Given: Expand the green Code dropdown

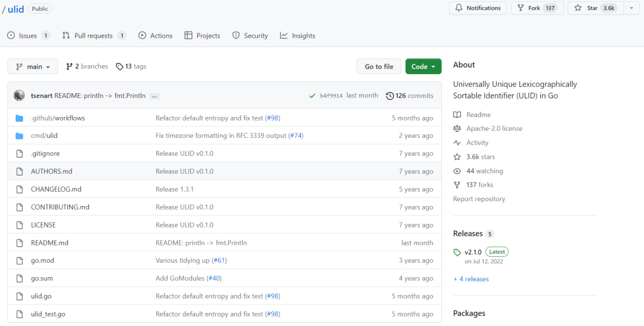Looking at the screenshot, I should click(x=423, y=67).
